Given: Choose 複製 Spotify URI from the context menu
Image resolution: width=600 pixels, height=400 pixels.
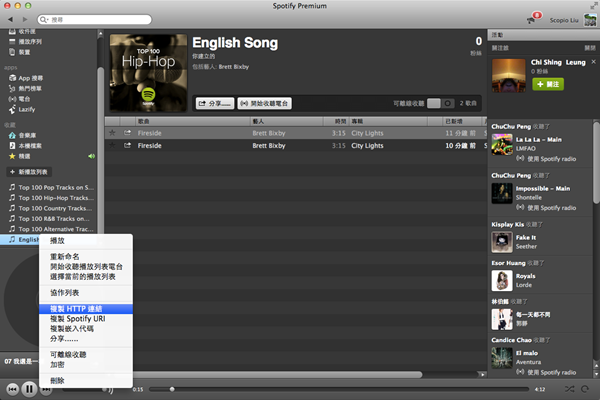Looking at the screenshot, I should pyautogui.click(x=86, y=319).
